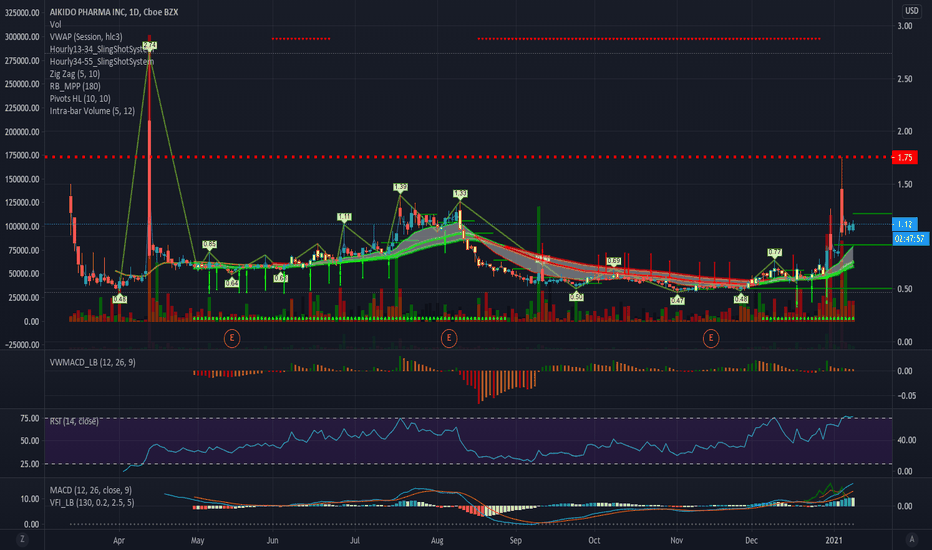The width and height of the screenshot is (932, 550).
Task: Select the RSI (14, close) legend
Action: 74,422
